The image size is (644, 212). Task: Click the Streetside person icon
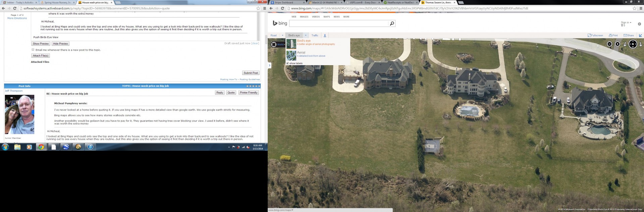(325, 35)
